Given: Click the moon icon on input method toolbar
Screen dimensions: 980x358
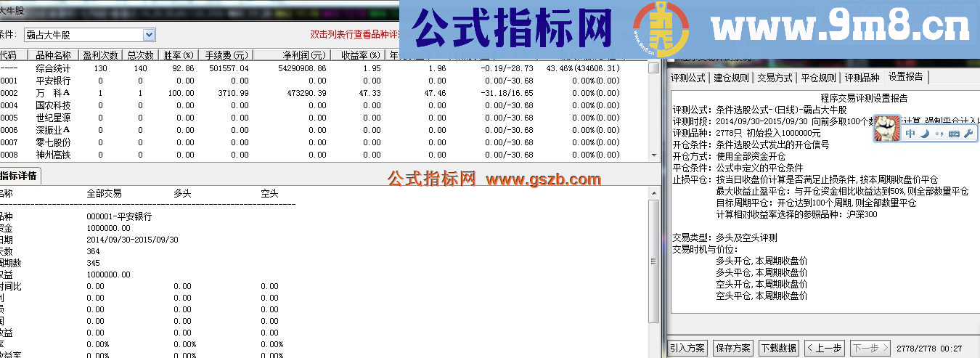Looking at the screenshot, I should tap(925, 134).
